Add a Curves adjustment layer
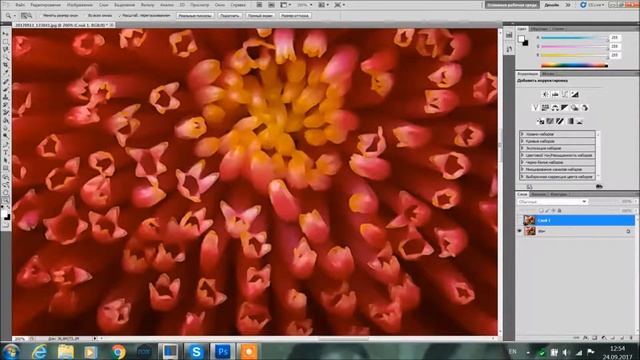 pyautogui.click(x=565, y=94)
